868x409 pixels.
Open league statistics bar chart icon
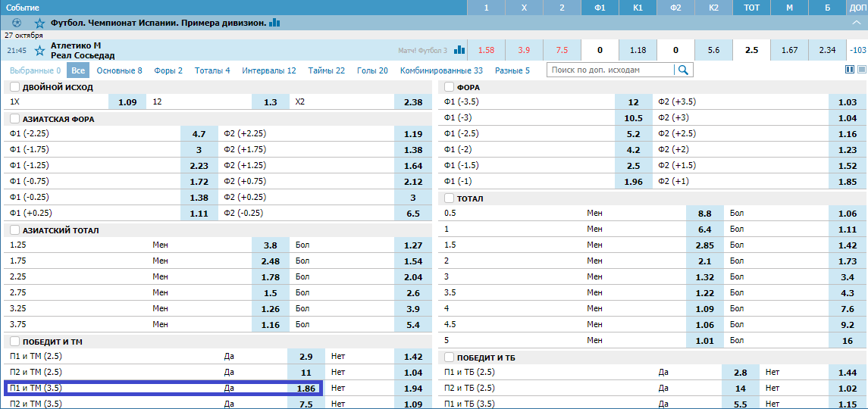(x=274, y=23)
